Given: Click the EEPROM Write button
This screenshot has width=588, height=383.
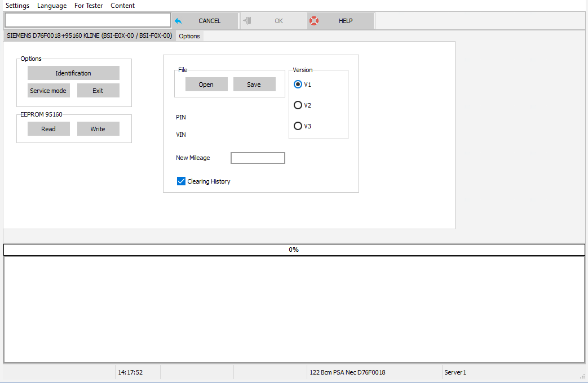Looking at the screenshot, I should (x=98, y=129).
